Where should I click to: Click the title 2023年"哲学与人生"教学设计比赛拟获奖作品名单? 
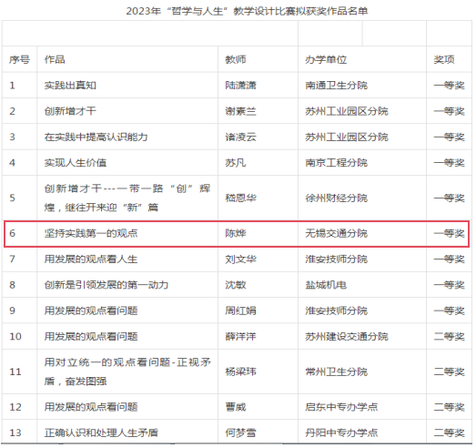coord(247,11)
